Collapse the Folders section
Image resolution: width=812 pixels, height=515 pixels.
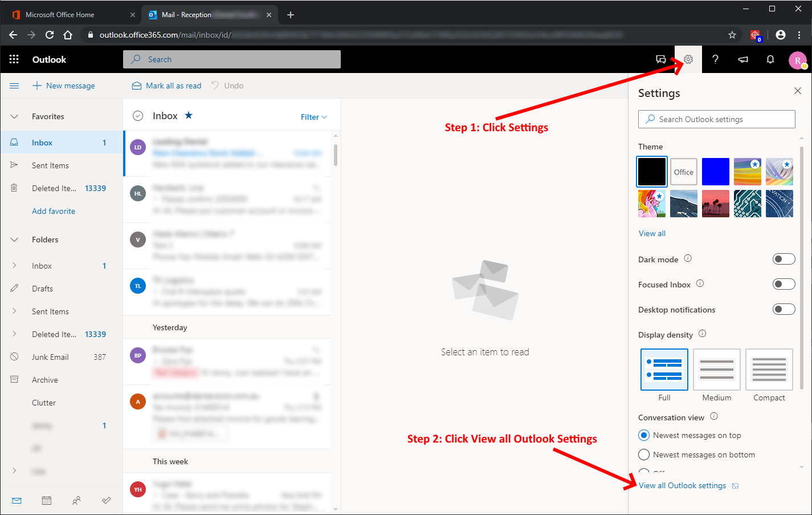click(x=14, y=240)
